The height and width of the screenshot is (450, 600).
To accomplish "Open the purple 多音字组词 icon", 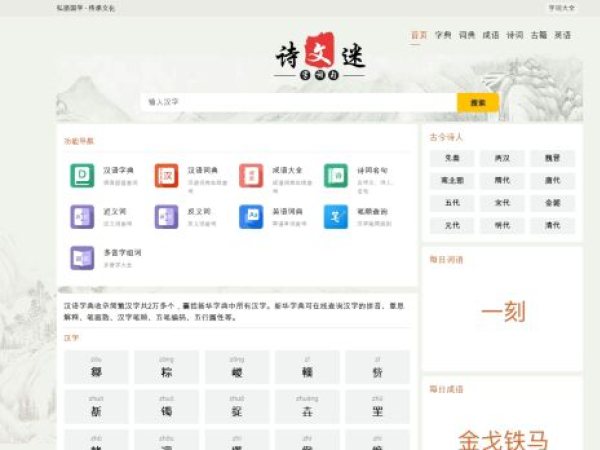I will click(x=82, y=258).
